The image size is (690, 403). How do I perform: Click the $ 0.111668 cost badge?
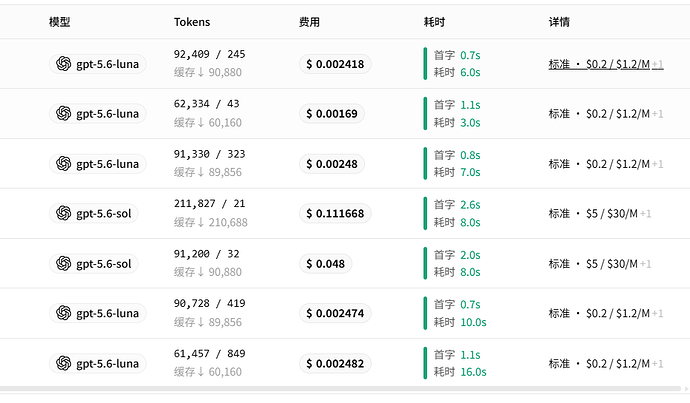pyautogui.click(x=335, y=213)
